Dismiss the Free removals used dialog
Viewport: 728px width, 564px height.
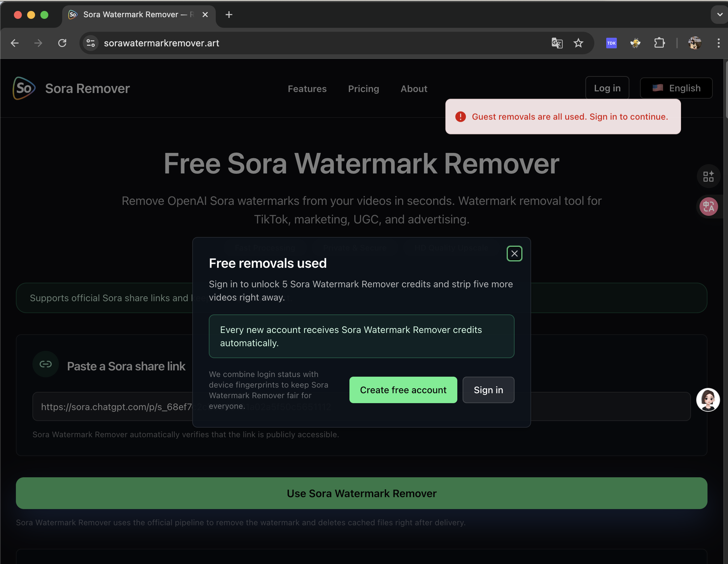click(514, 253)
